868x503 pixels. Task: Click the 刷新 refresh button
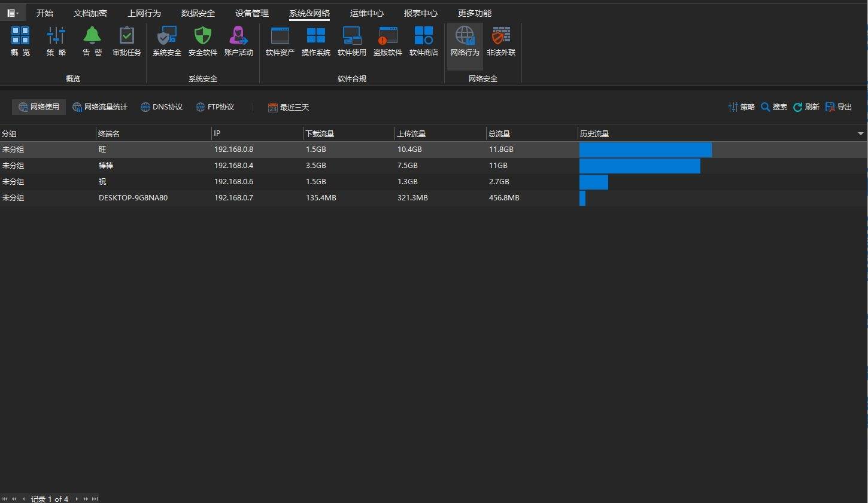click(x=806, y=107)
